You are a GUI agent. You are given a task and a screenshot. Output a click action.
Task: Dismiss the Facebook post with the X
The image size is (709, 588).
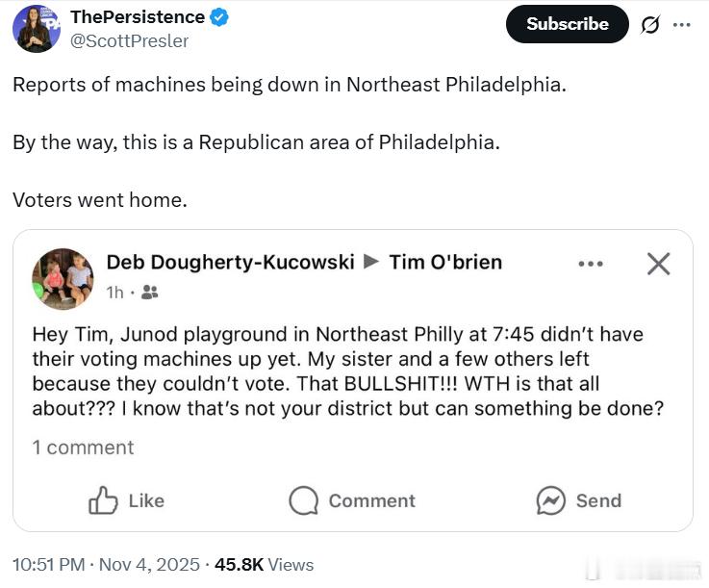[x=658, y=263]
